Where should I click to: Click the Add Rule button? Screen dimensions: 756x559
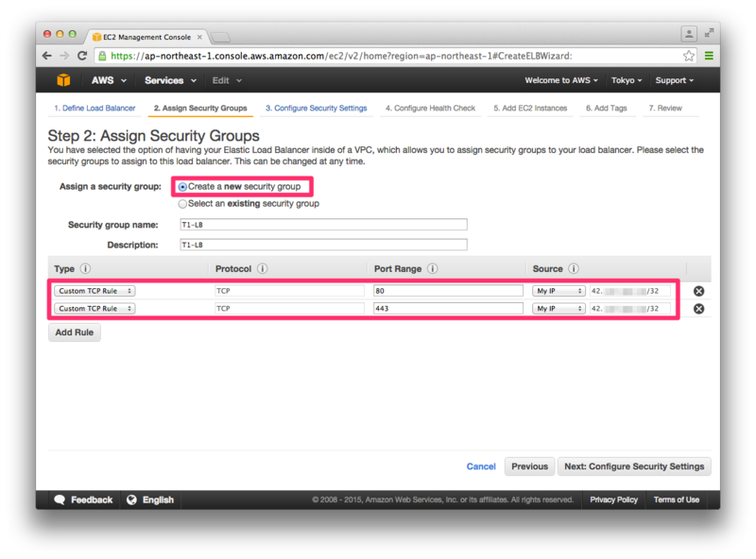(x=75, y=332)
